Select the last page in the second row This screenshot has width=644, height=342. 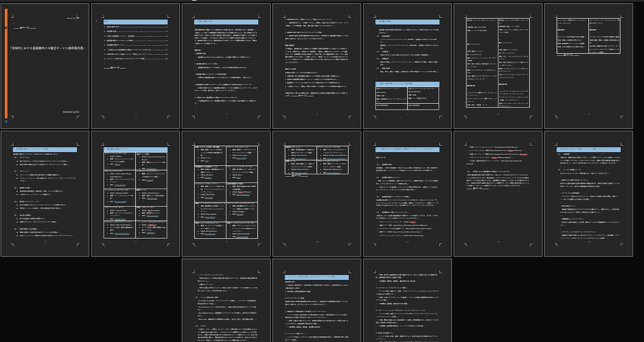589,193
